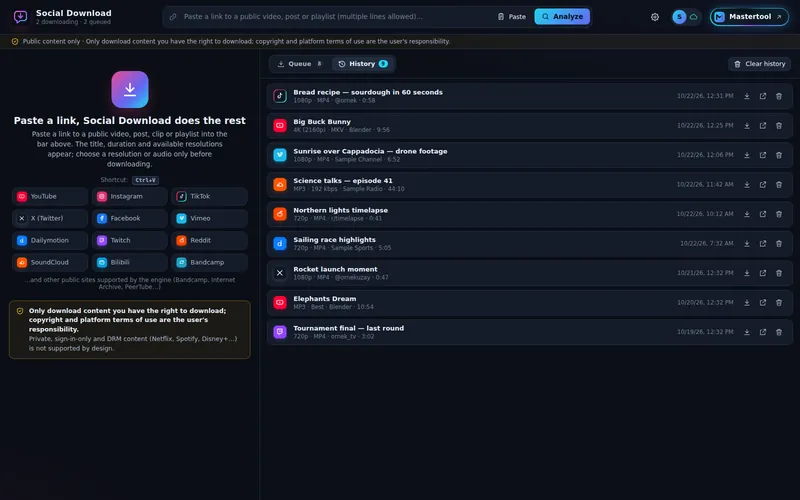Open Sailing race highlights link
This screenshot has width=800, height=500.
coord(763,244)
